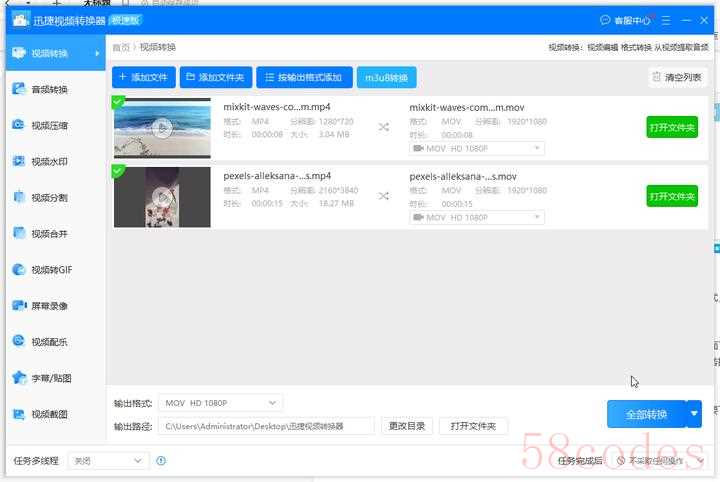The width and height of the screenshot is (720, 482).
Task: Click the 首页 breadcrumb link
Action: 121,47
